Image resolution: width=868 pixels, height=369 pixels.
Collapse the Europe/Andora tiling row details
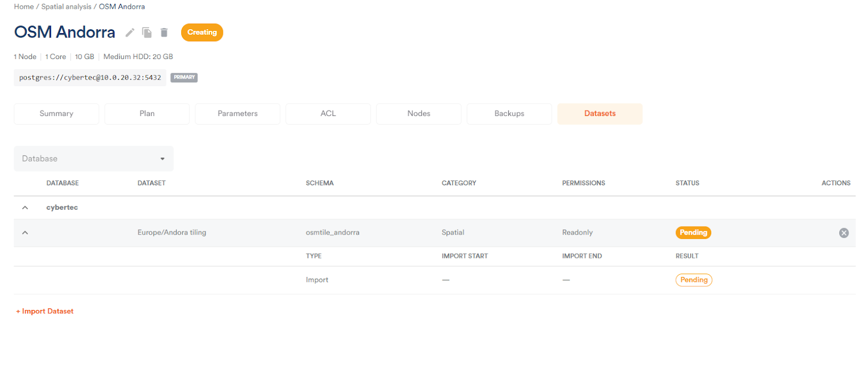(25, 232)
